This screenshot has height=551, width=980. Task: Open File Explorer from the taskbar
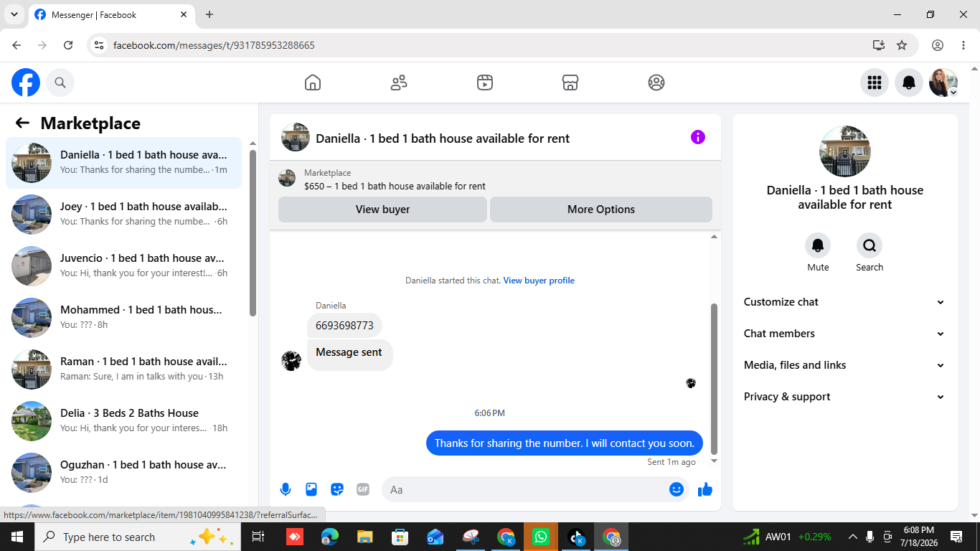[x=365, y=537]
